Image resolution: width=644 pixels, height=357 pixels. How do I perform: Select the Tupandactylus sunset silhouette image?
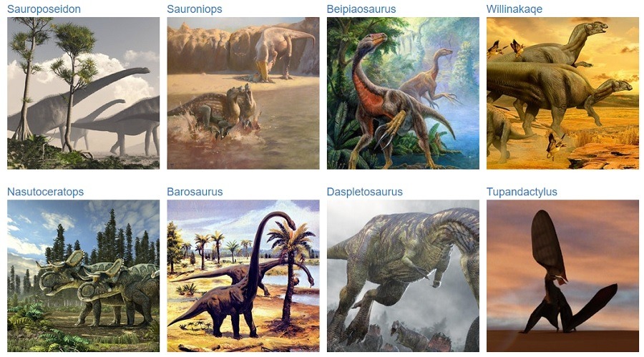pyautogui.click(x=562, y=276)
